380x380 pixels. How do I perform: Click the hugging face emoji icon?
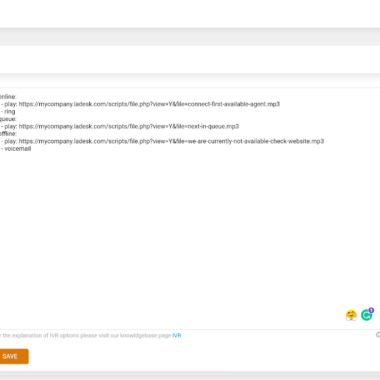[351, 315]
